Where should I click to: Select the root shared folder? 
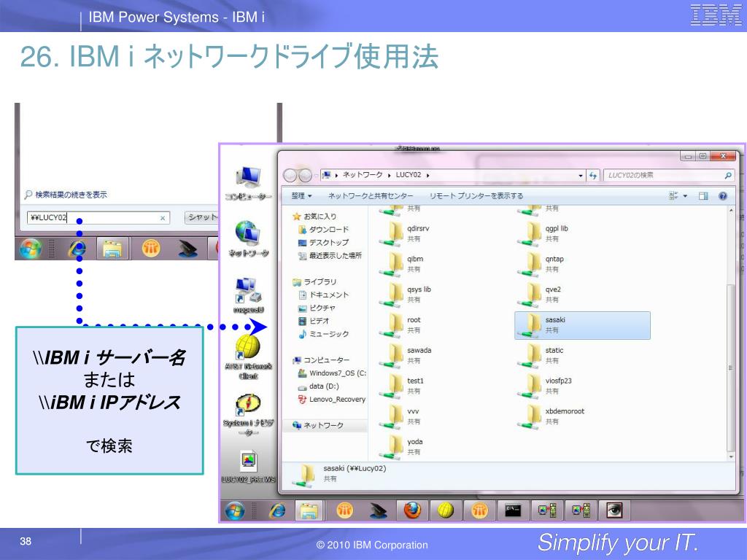click(x=401, y=325)
